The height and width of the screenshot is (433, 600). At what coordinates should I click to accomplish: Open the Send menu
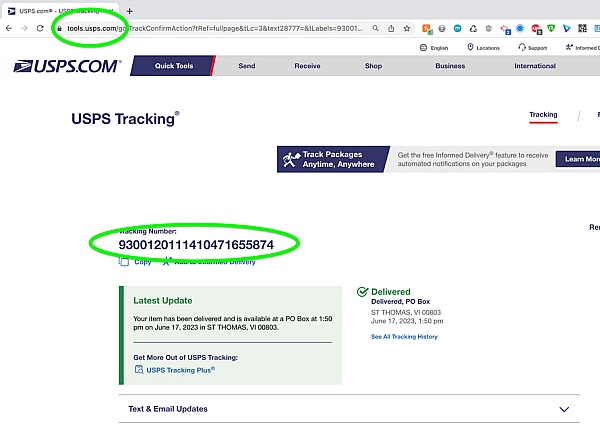(246, 66)
